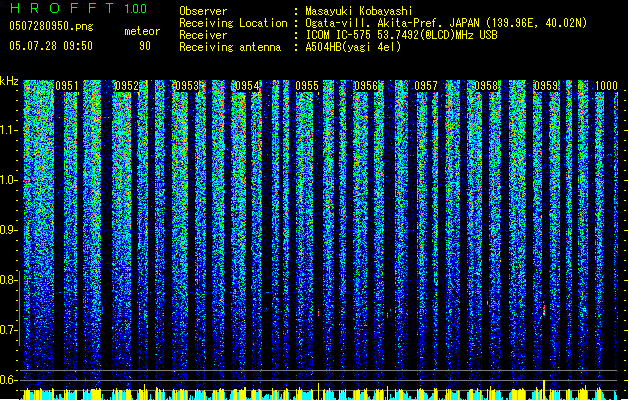Click the 0.7 frequency axis label

tap(8, 330)
